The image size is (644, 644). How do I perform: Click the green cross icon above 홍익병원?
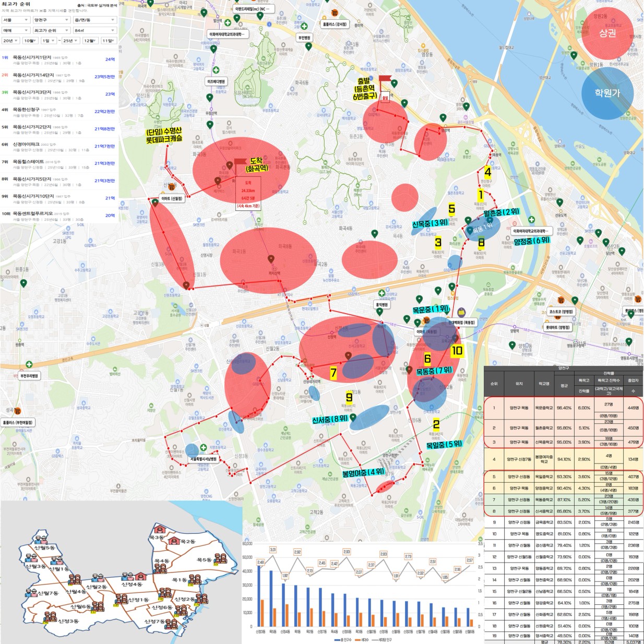381,293
